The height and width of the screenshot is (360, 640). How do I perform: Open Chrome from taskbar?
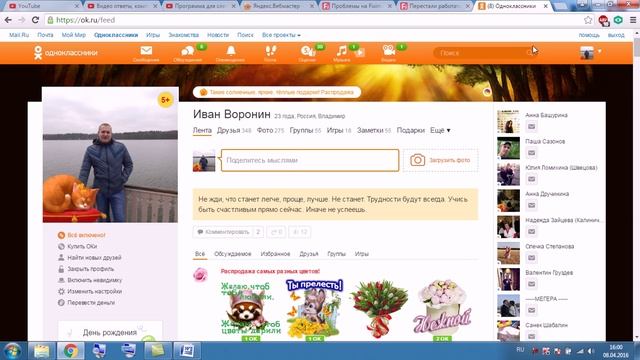(x=70, y=351)
